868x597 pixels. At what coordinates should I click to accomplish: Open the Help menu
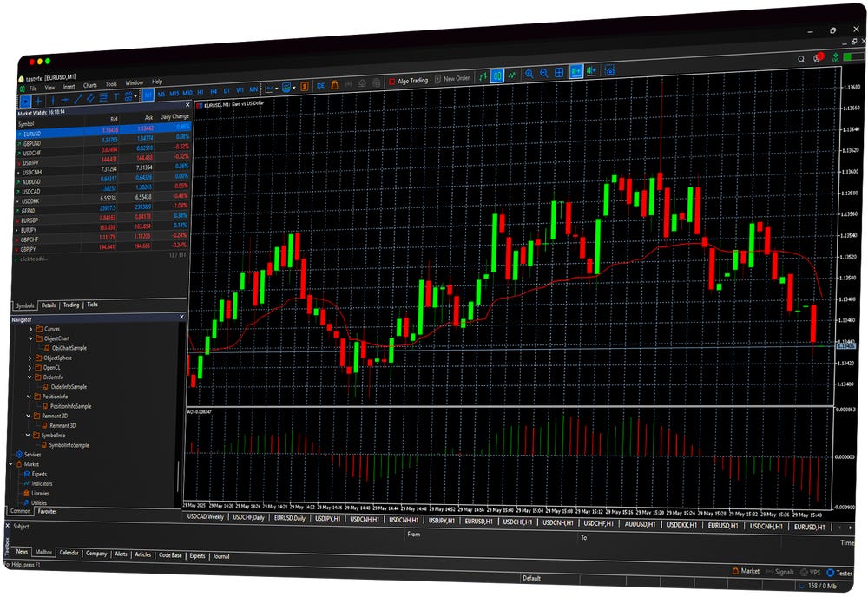click(157, 82)
